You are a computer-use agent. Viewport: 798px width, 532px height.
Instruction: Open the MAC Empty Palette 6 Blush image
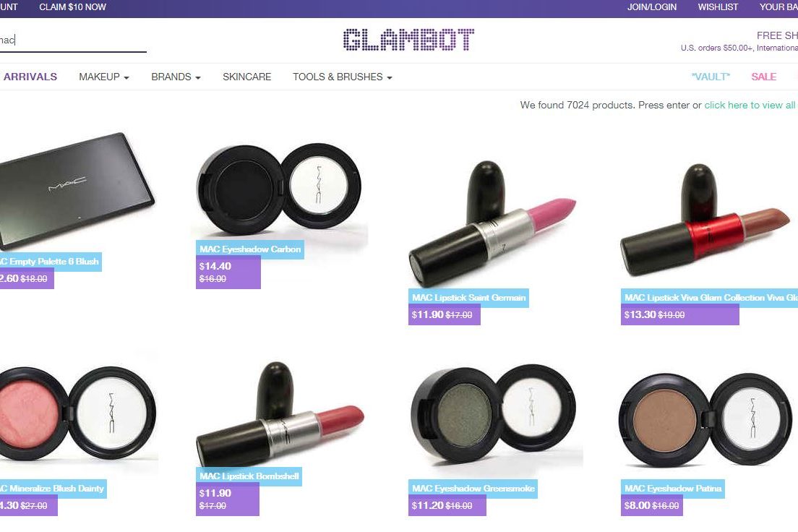tap(77, 190)
